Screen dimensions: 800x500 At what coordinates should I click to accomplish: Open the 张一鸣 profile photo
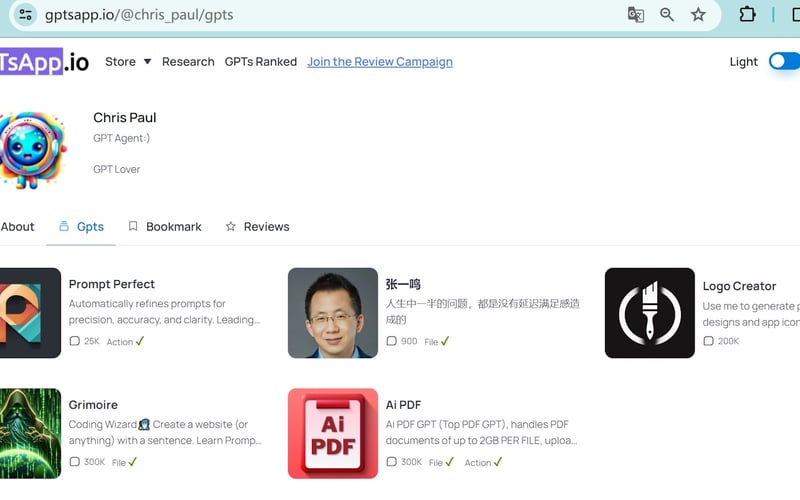333,313
